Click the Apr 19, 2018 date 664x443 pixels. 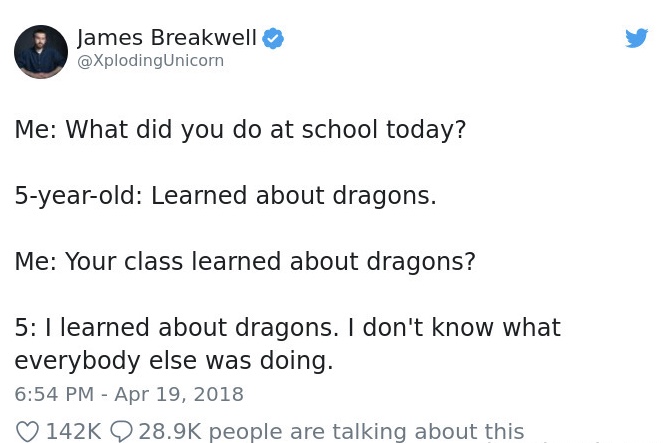coord(179,394)
